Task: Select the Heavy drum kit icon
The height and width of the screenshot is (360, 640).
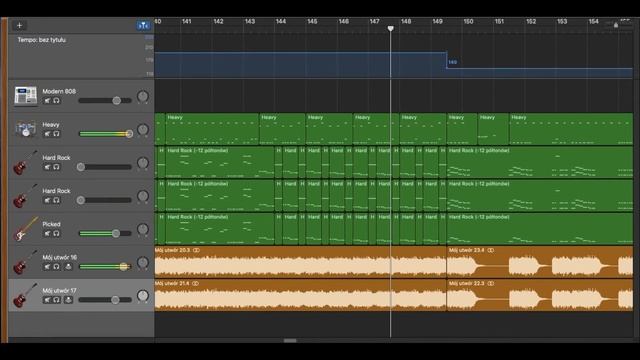Action: 25,129
